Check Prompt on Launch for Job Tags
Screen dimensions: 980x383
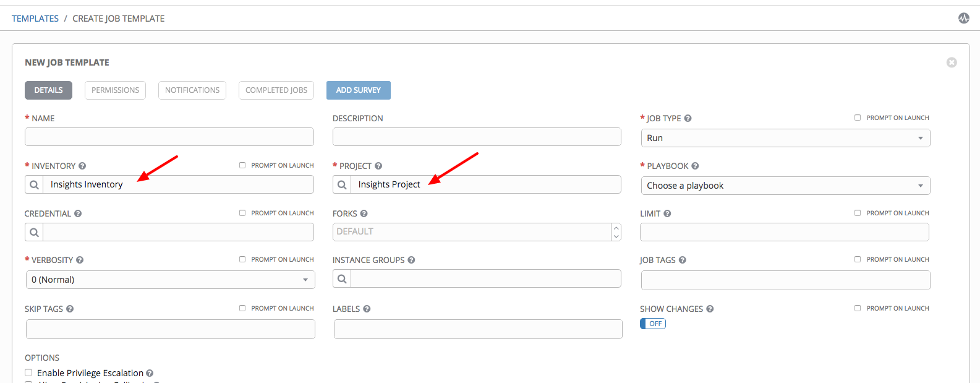(858, 259)
